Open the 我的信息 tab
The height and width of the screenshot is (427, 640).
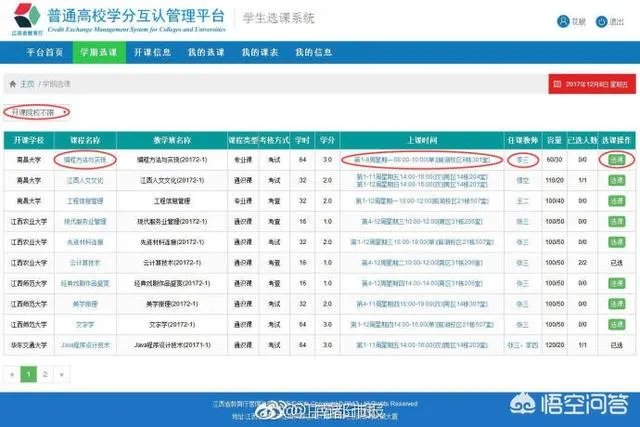pyautogui.click(x=313, y=52)
